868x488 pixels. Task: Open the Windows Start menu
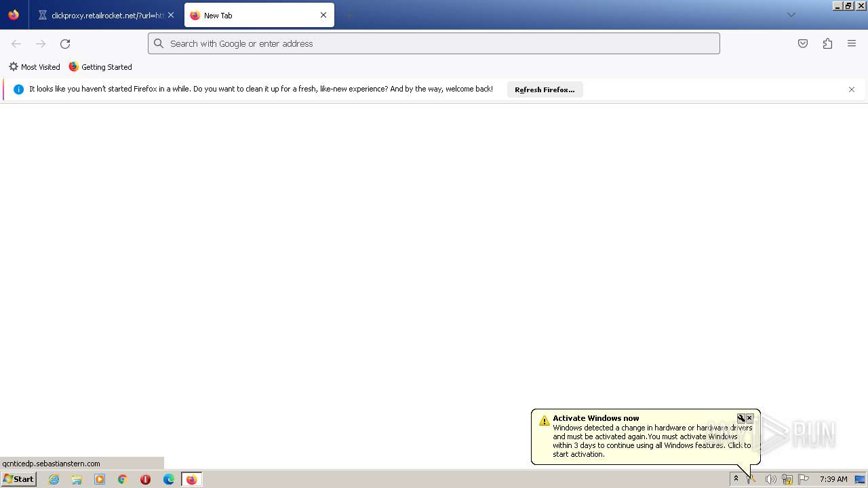tap(18, 479)
